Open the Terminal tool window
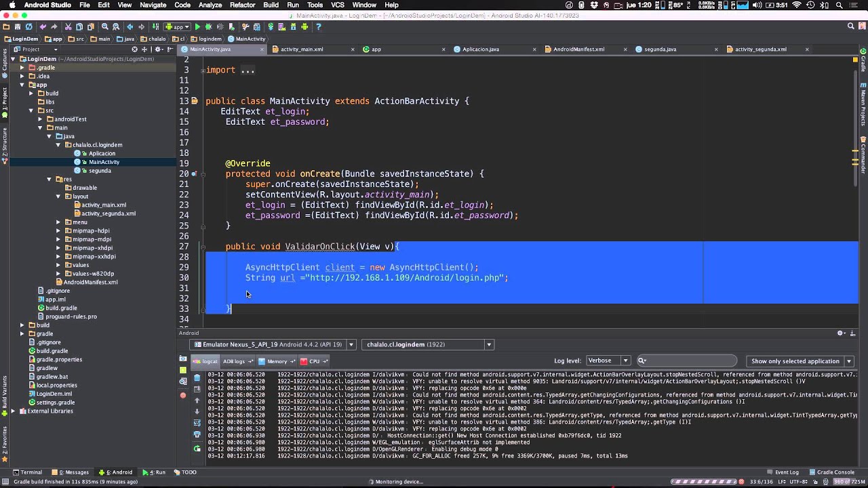Viewport: 868px width, 488px height. point(27,472)
